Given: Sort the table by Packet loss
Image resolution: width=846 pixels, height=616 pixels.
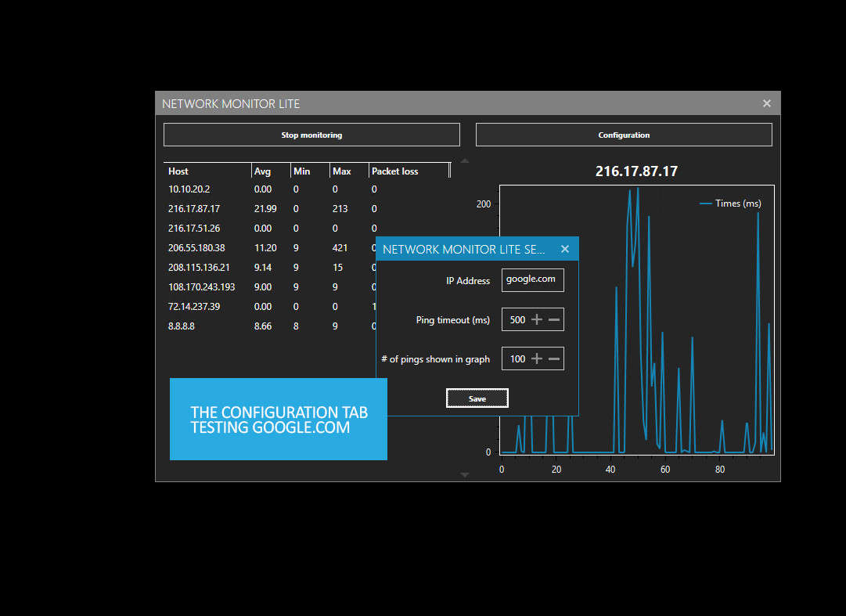Looking at the screenshot, I should point(394,171).
